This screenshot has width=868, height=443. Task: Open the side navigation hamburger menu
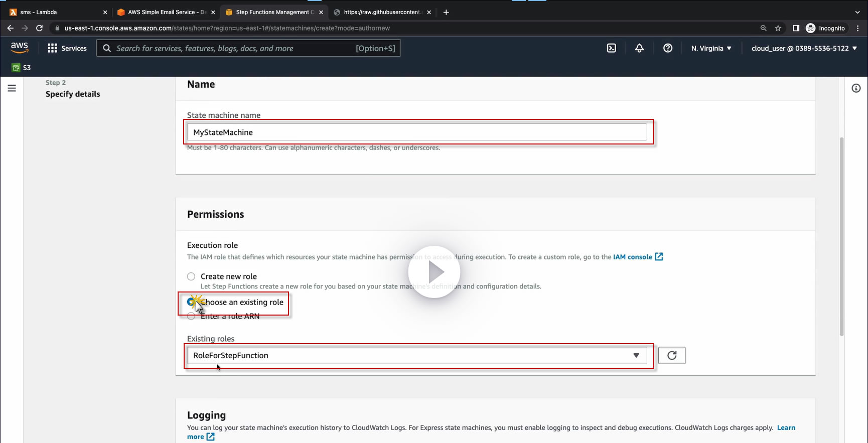(12, 88)
